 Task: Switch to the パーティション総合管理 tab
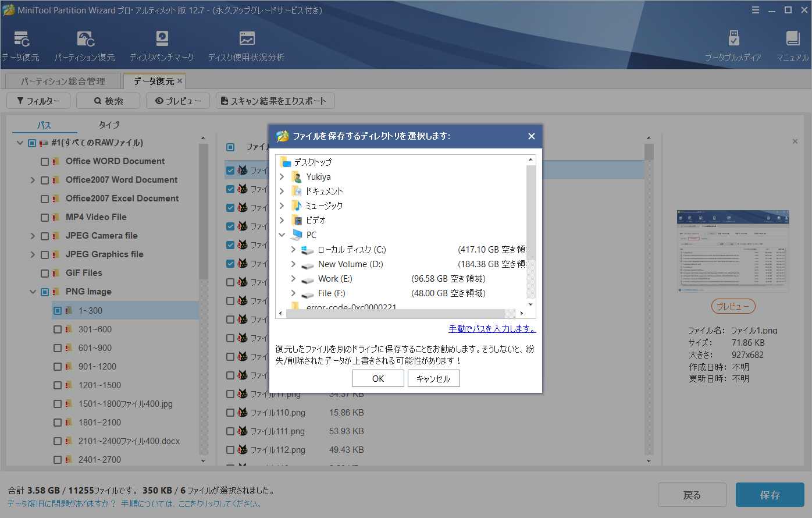pos(63,81)
